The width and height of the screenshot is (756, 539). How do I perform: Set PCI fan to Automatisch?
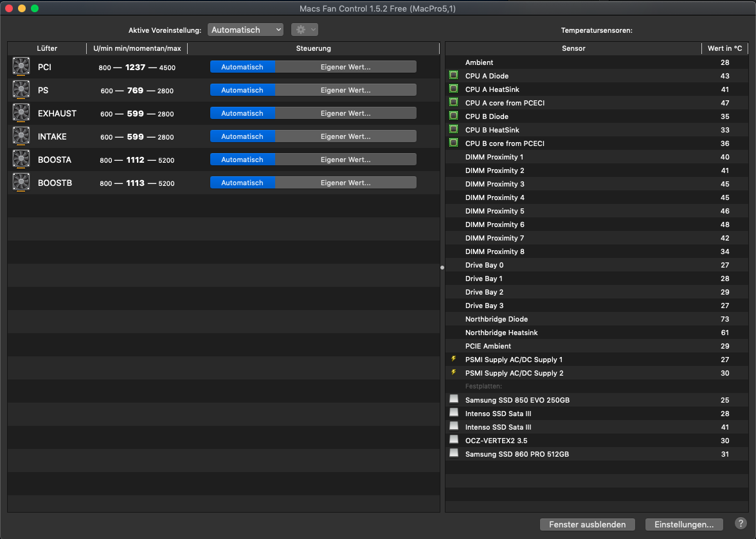tap(242, 67)
